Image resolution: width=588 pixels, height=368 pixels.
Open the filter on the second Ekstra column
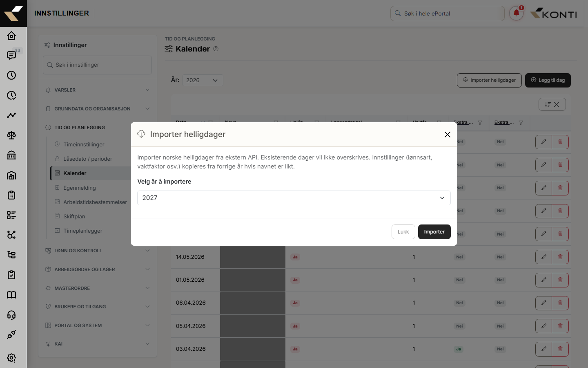click(521, 123)
